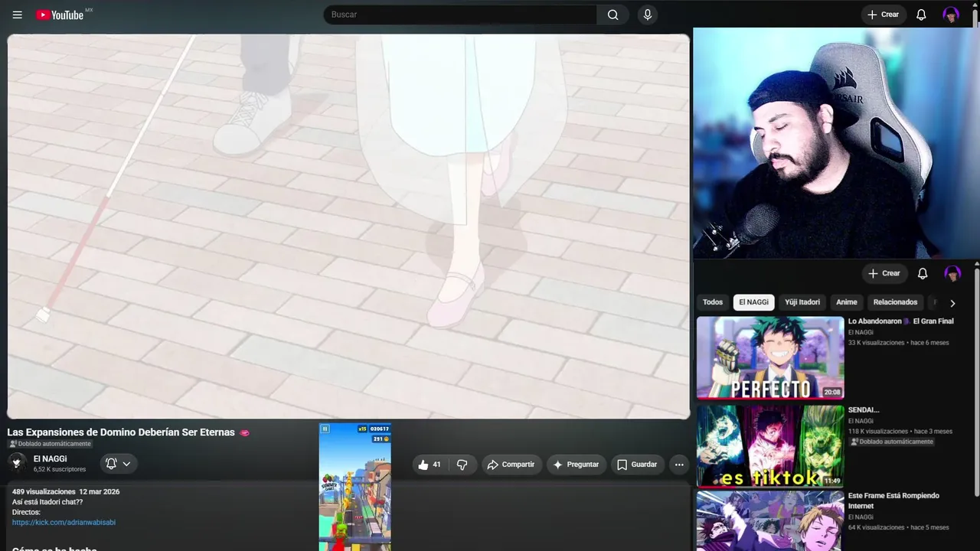This screenshot has width=980, height=551.
Task: Open El NAGGI channel under 'Este Frame' video
Action: tap(861, 517)
